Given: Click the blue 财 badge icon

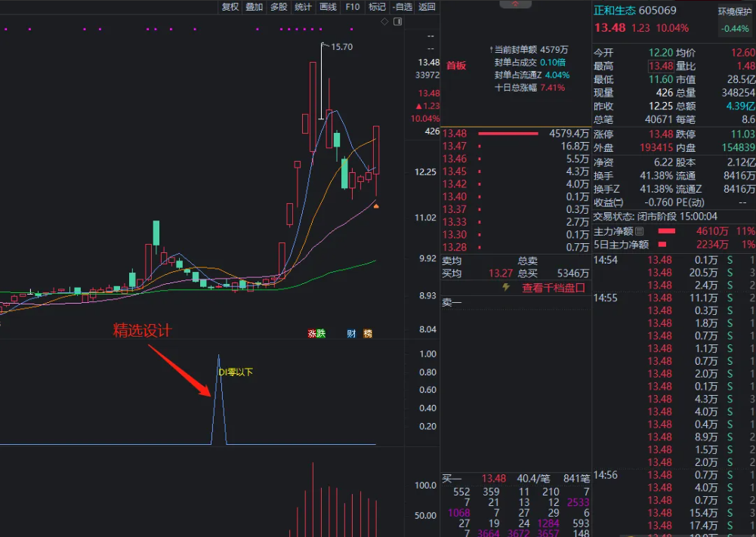Looking at the screenshot, I should 351,333.
